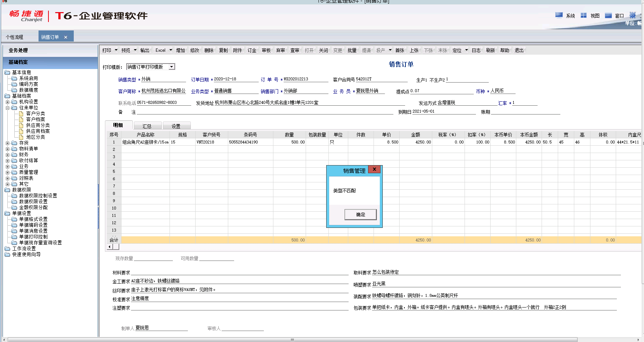Switch to the 汇总 tab

coord(147,126)
